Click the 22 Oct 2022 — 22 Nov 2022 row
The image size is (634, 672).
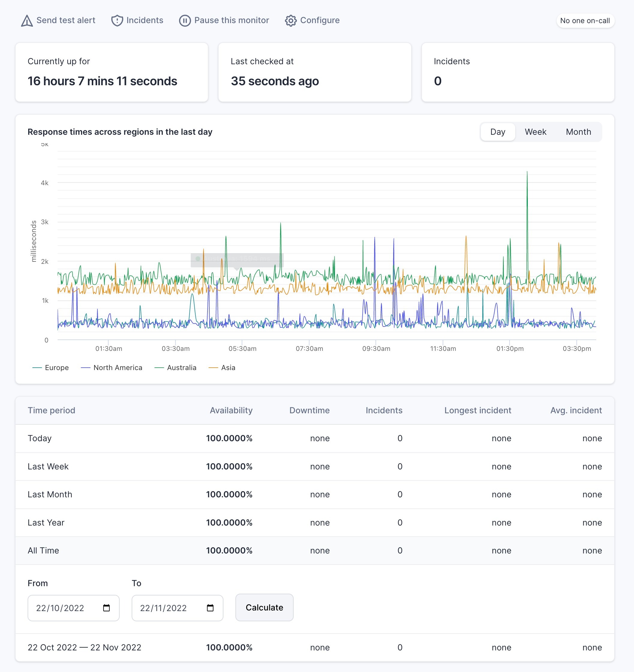coord(315,647)
